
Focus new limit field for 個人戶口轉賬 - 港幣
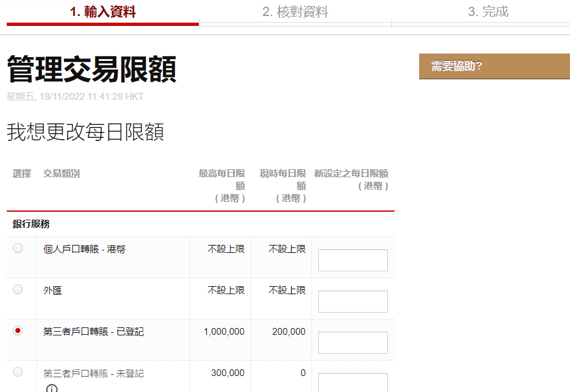click(353, 260)
